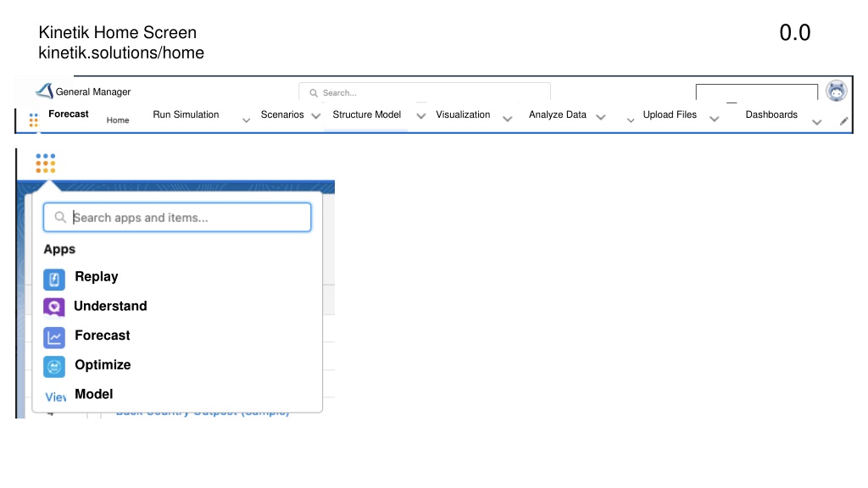Expand the Scenarios dropdown chevron
The image size is (868, 488).
click(316, 116)
